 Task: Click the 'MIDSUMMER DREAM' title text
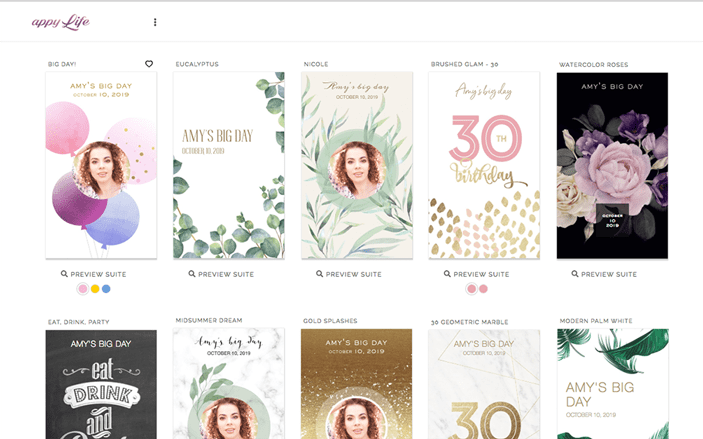tap(209, 320)
